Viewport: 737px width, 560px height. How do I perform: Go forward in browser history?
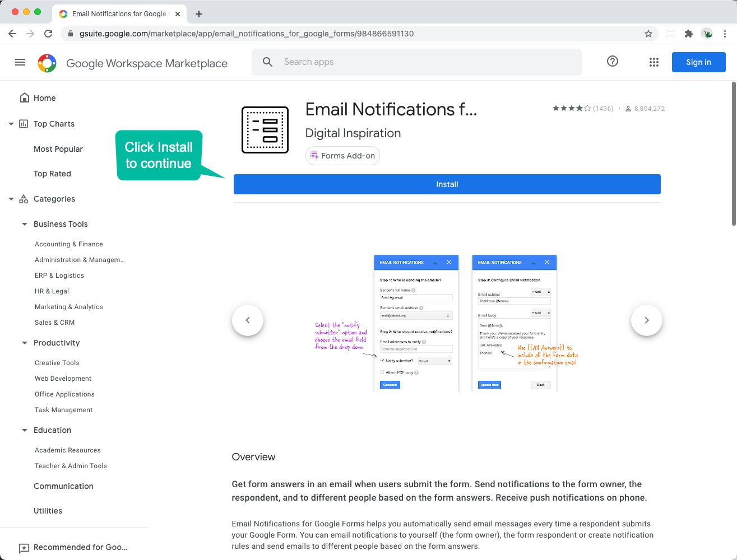[x=30, y=34]
